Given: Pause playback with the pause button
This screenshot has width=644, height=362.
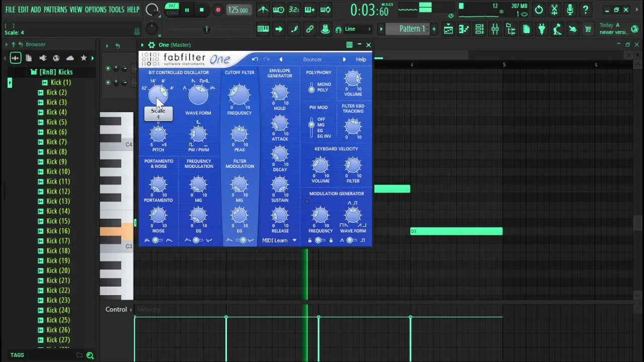Looking at the screenshot, I should pyautogui.click(x=187, y=10).
